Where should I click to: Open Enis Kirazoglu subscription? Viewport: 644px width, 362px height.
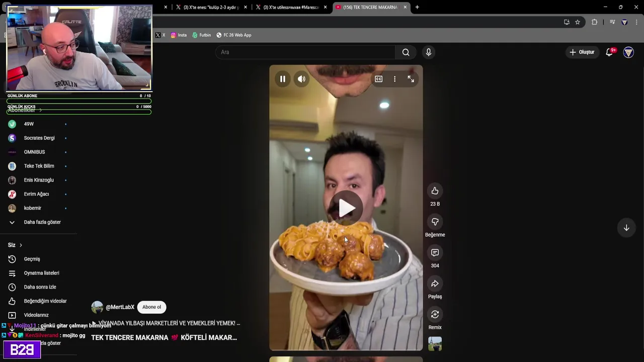click(38, 180)
